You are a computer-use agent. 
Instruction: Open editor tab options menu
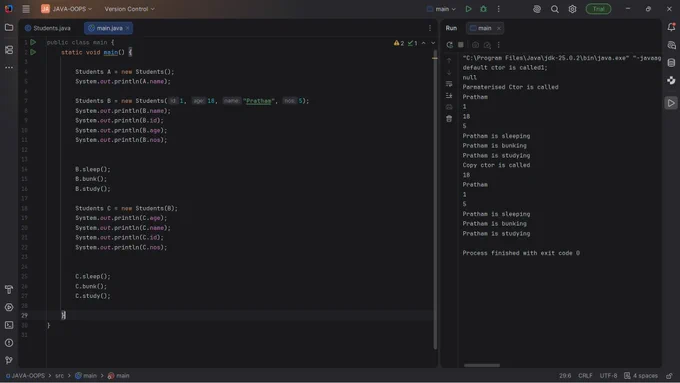click(x=430, y=28)
